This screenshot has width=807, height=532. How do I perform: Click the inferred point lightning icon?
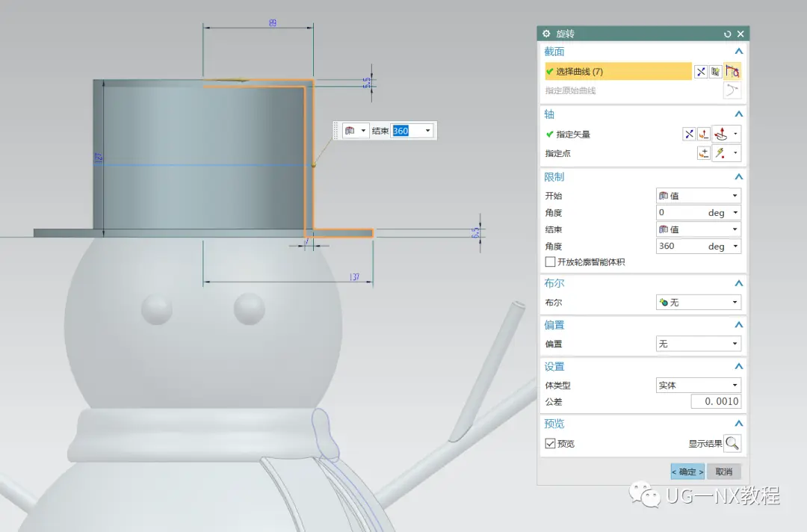pyautogui.click(x=720, y=153)
